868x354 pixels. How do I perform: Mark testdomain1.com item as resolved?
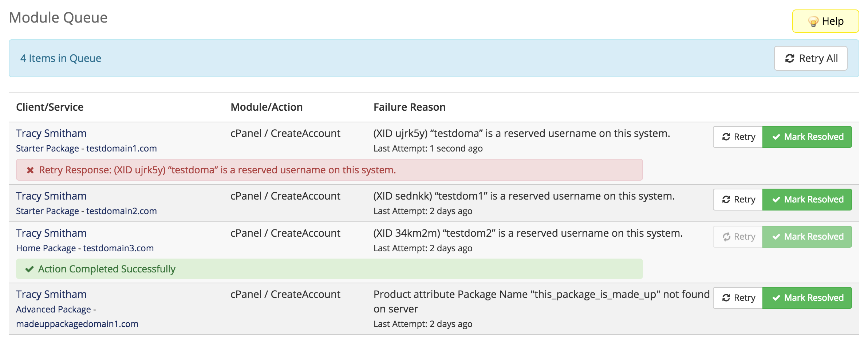point(807,137)
